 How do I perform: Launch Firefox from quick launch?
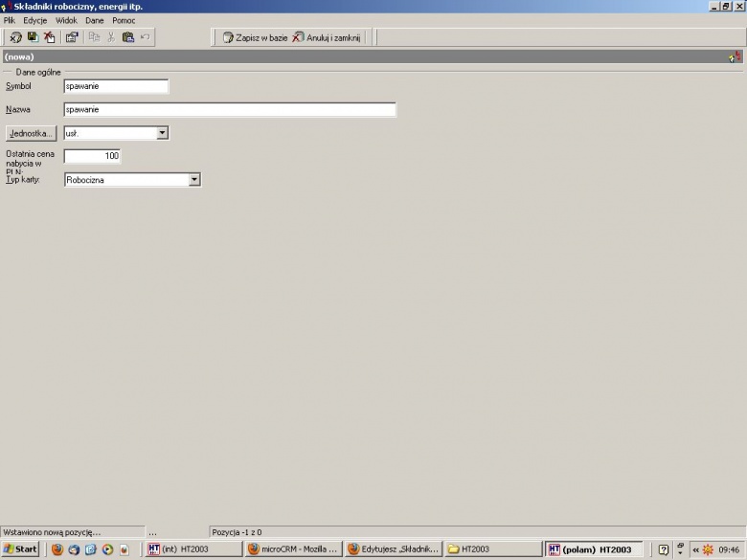tap(57, 549)
